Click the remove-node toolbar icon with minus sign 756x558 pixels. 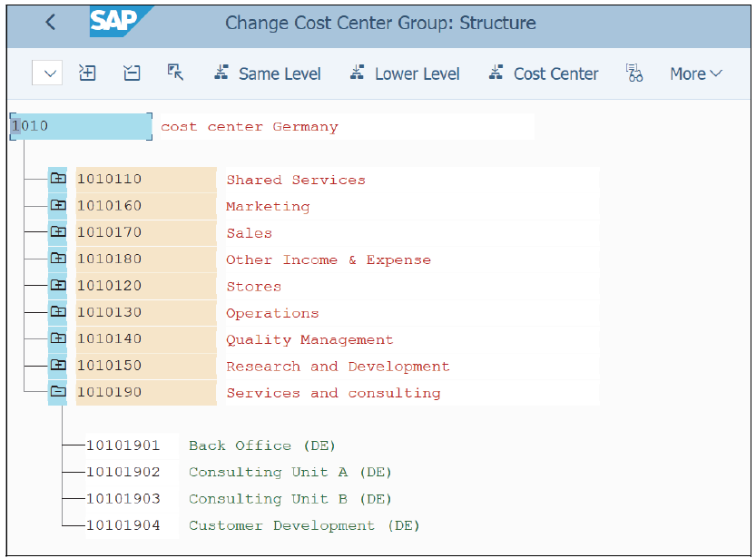click(131, 73)
